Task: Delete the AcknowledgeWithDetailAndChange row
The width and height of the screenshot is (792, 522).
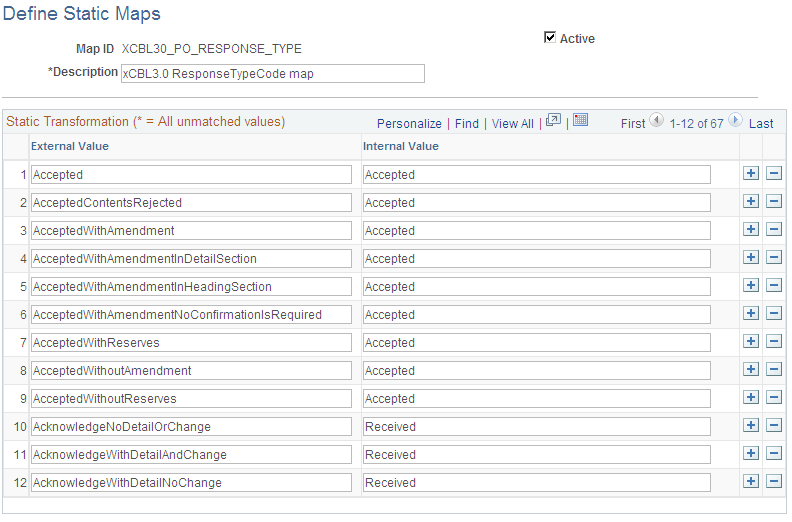Action: point(774,454)
